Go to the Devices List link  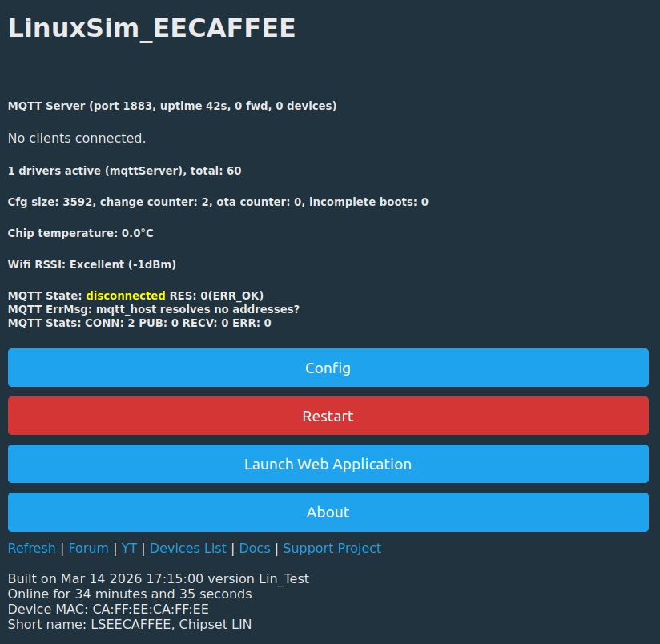(x=187, y=549)
